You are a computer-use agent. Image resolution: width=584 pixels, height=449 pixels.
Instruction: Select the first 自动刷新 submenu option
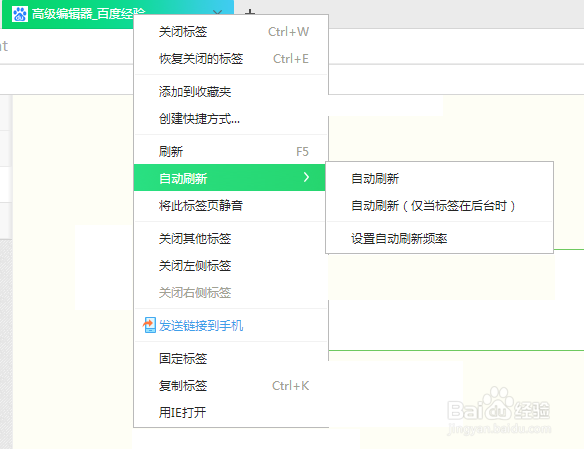(439, 179)
